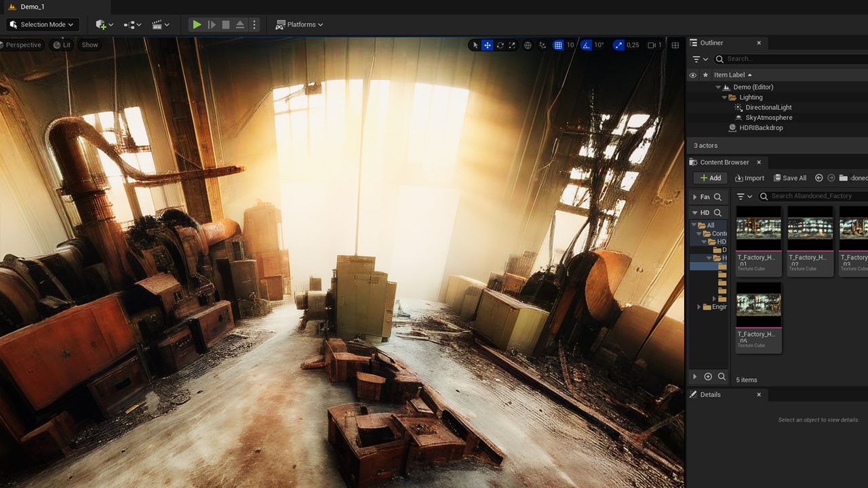Click Save All in Content Browser
The width and height of the screenshot is (868, 488).
point(790,178)
